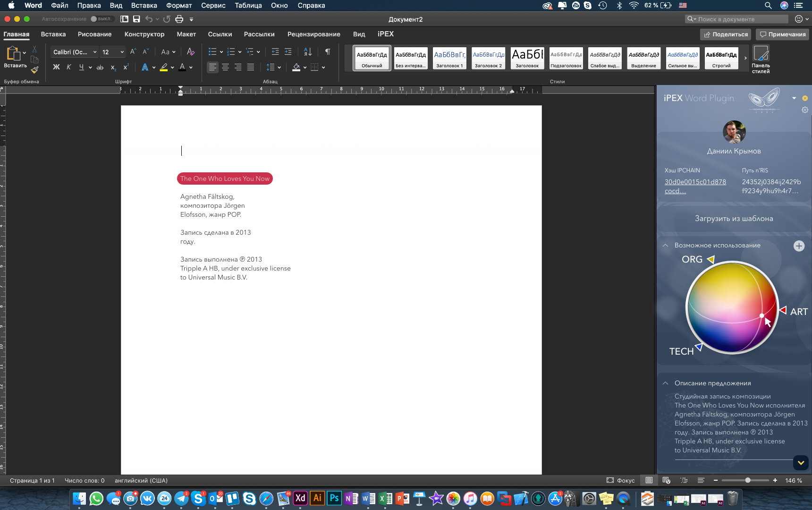Viewport: 812px width, 510px height.
Task: Open the change case Aa dropdown
Action: click(x=168, y=52)
